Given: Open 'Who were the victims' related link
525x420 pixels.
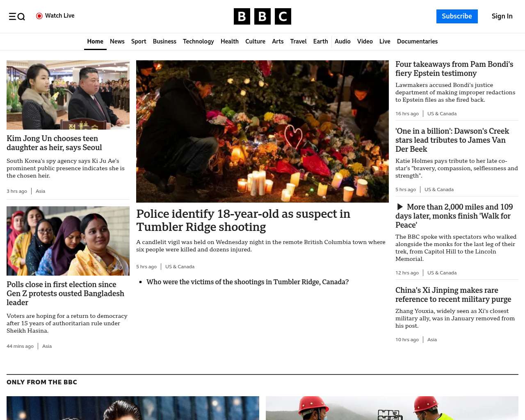Looking at the screenshot, I should pyautogui.click(x=247, y=282).
